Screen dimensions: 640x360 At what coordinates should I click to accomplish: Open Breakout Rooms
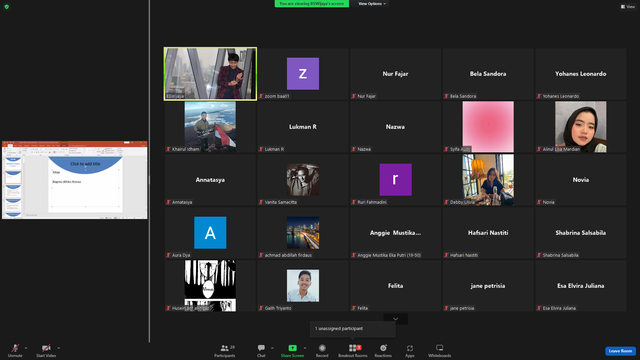click(x=353, y=350)
